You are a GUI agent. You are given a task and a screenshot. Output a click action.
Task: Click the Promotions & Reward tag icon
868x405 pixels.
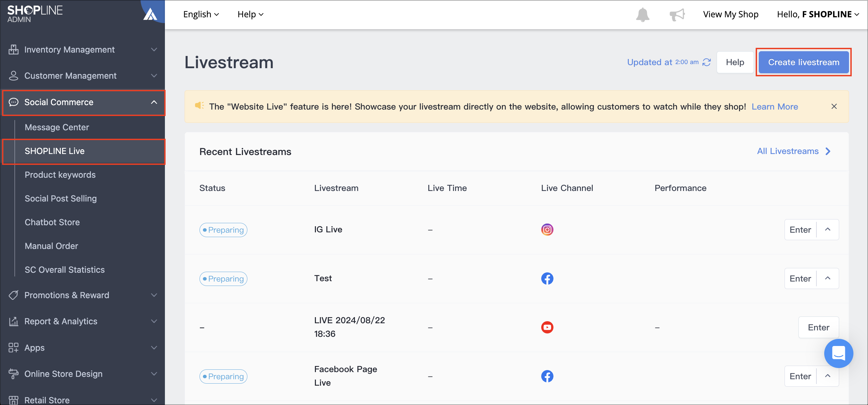14,295
